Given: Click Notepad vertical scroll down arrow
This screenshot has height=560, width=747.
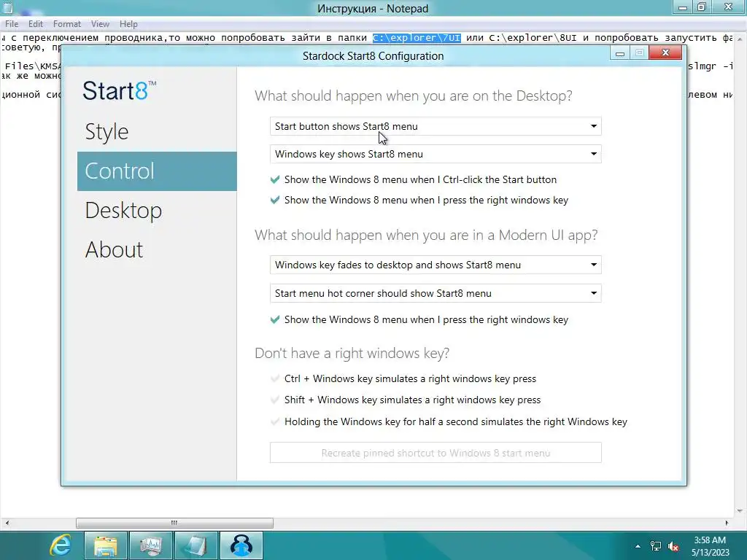Looking at the screenshot, I should click(x=740, y=511).
